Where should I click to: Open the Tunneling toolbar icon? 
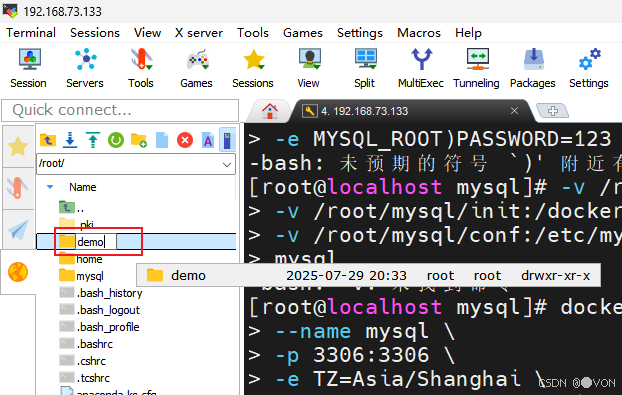click(477, 68)
